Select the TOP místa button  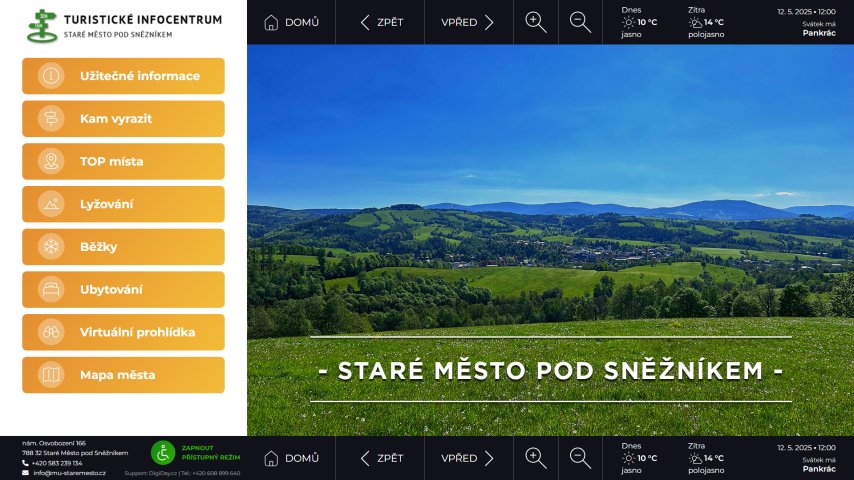pos(123,161)
